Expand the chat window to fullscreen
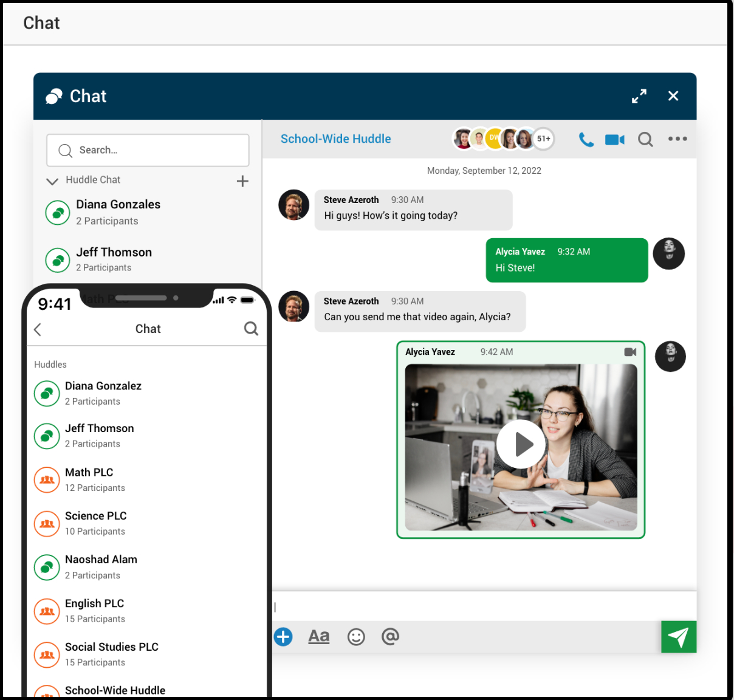This screenshot has width=734, height=700. pyautogui.click(x=639, y=96)
